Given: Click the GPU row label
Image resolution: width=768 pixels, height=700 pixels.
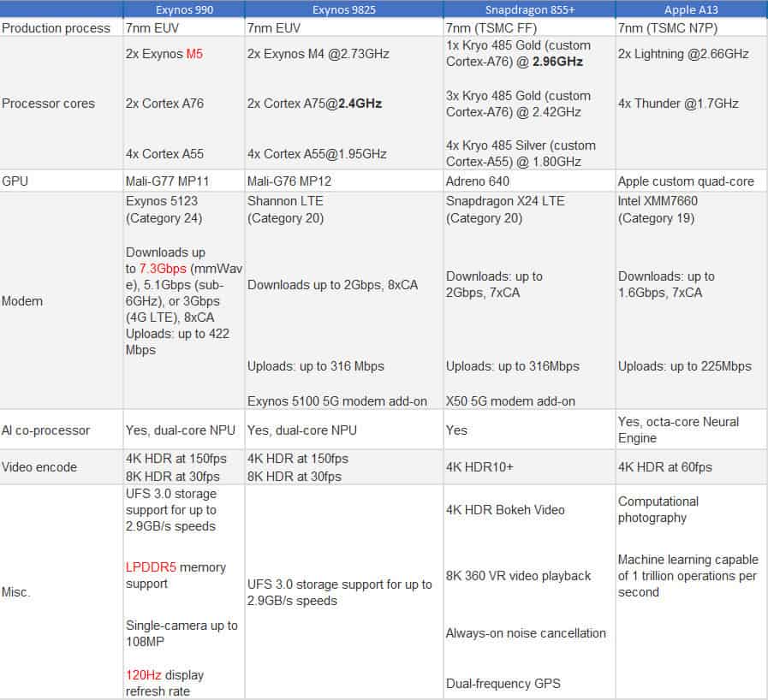Looking at the screenshot, I should pos(16,181).
